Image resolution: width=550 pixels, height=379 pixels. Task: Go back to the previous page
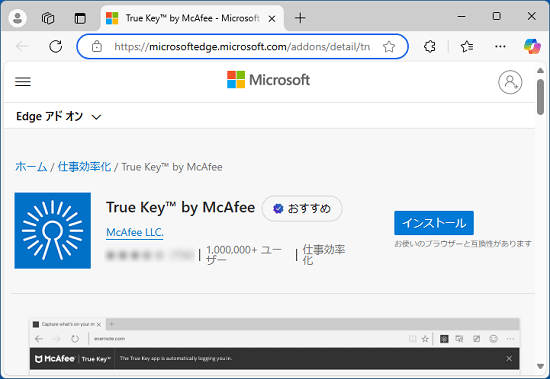pyautogui.click(x=22, y=46)
